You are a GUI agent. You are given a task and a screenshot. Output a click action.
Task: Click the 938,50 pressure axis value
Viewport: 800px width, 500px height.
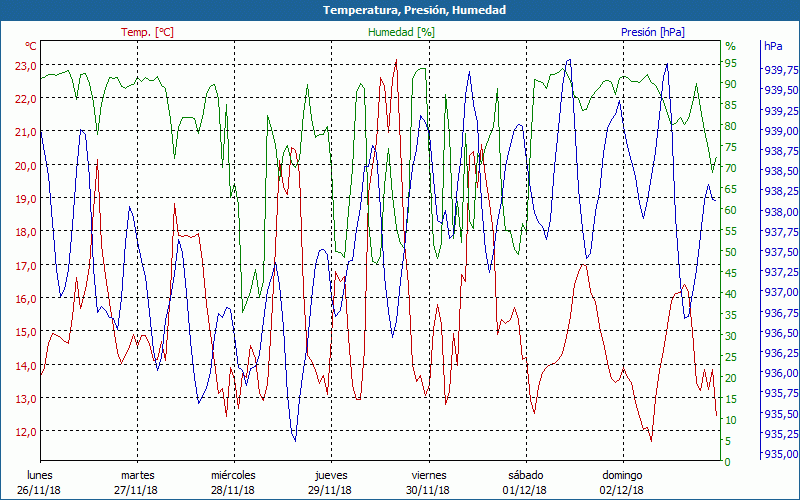(781, 171)
